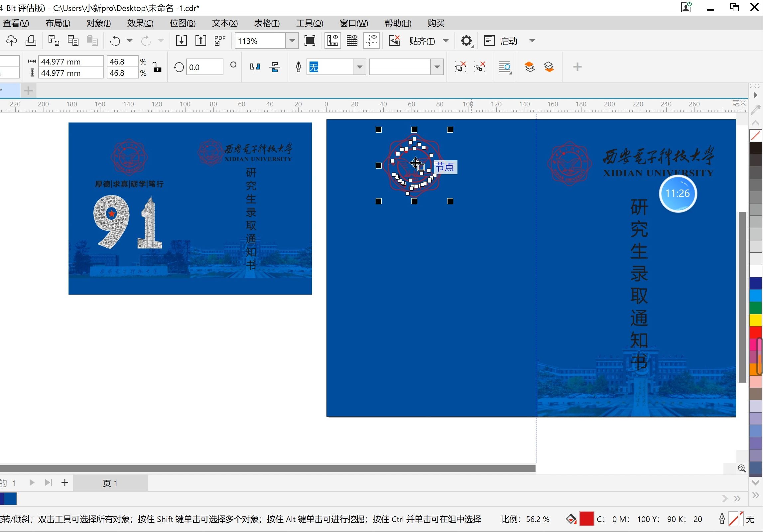
Task: Click the zoom navigator icon
Action: tap(742, 468)
